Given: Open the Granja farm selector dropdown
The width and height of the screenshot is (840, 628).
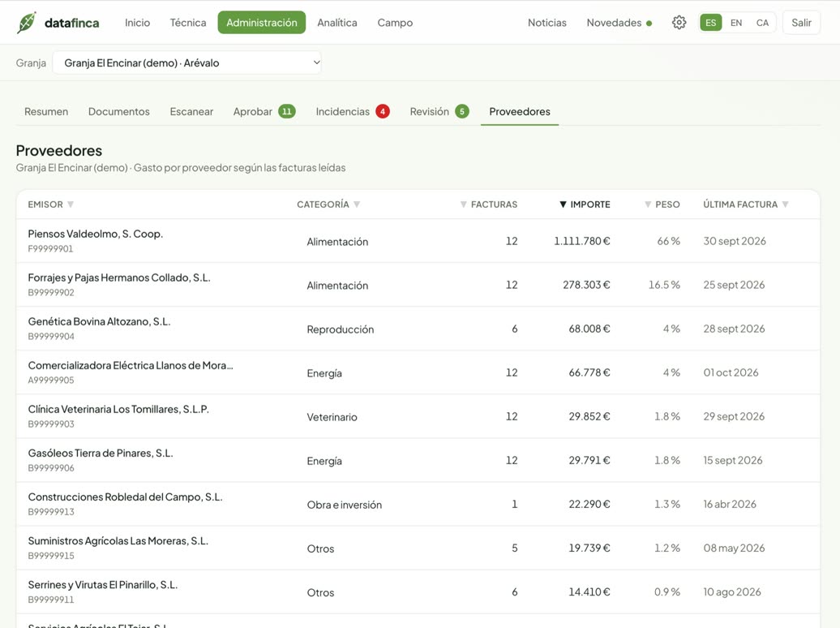Looking at the screenshot, I should (x=187, y=62).
